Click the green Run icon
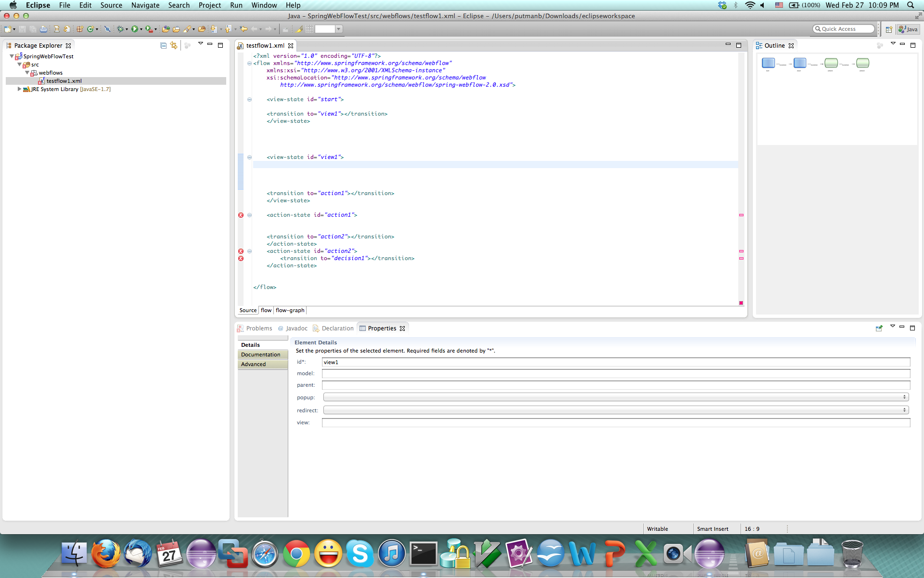The height and width of the screenshot is (578, 924). (x=135, y=29)
